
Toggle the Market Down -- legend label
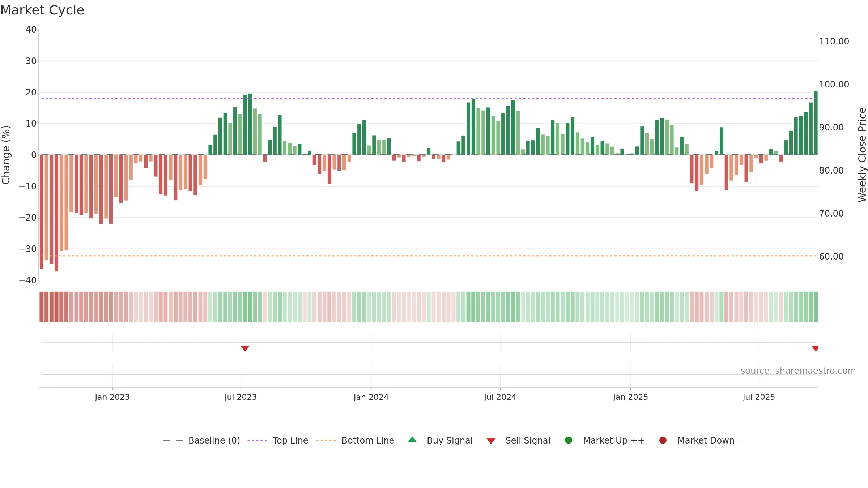pos(710,440)
